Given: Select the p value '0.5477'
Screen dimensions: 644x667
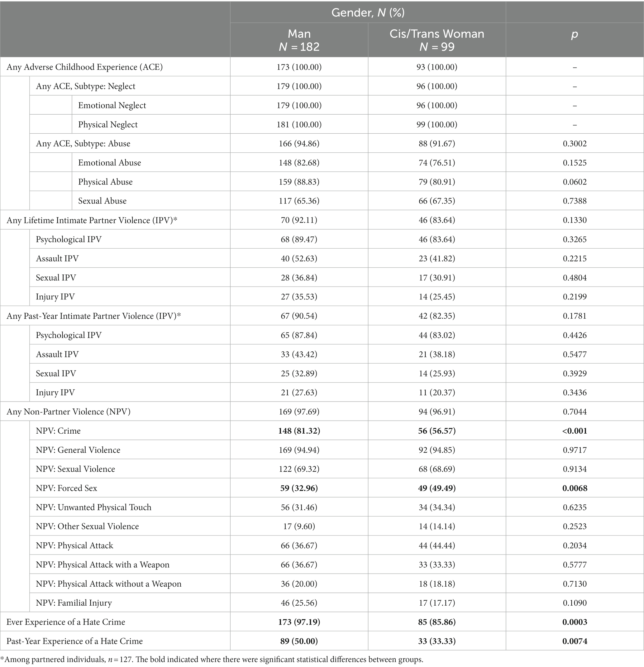Looking at the screenshot, I should pos(575,354).
